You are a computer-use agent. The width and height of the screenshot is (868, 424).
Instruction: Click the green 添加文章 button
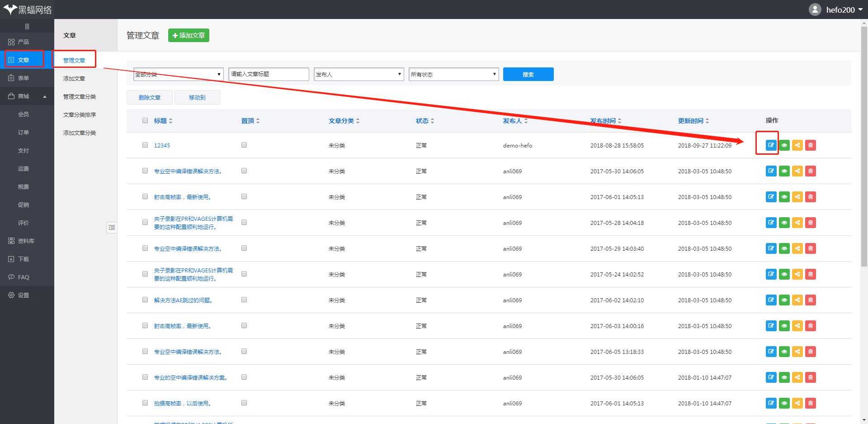click(x=189, y=35)
